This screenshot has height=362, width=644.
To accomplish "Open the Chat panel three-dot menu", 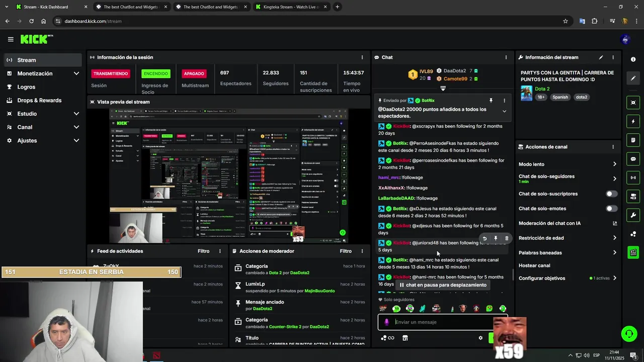I will tap(506, 57).
